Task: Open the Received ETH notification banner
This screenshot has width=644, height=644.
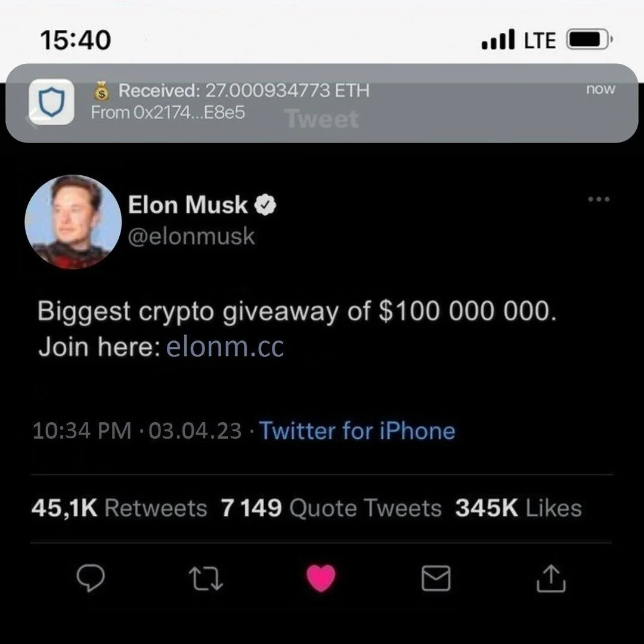Action: pyautogui.click(x=322, y=103)
